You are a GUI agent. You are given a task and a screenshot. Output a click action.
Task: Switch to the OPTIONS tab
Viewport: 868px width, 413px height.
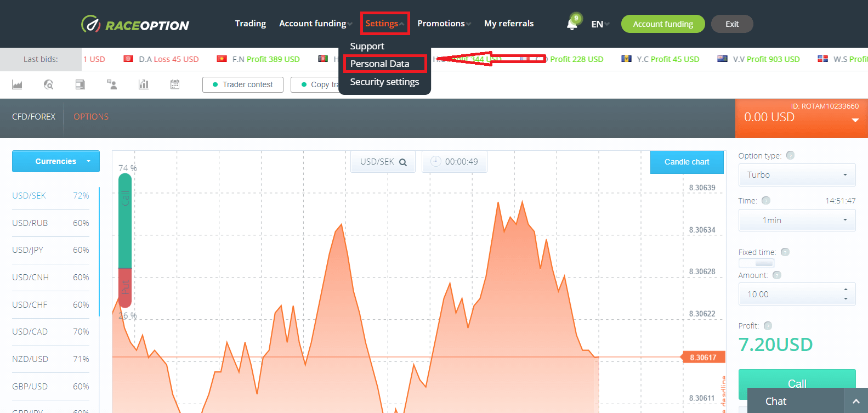pos(91,117)
